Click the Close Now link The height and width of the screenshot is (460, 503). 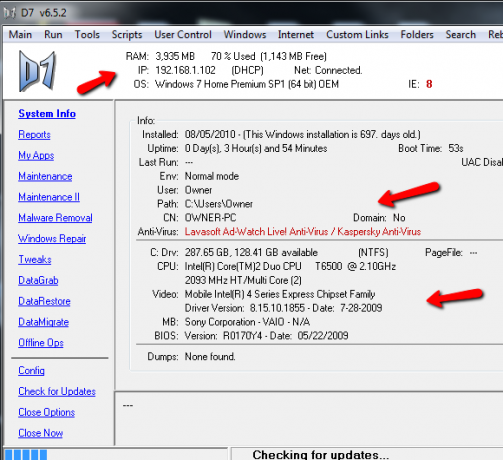[41, 433]
